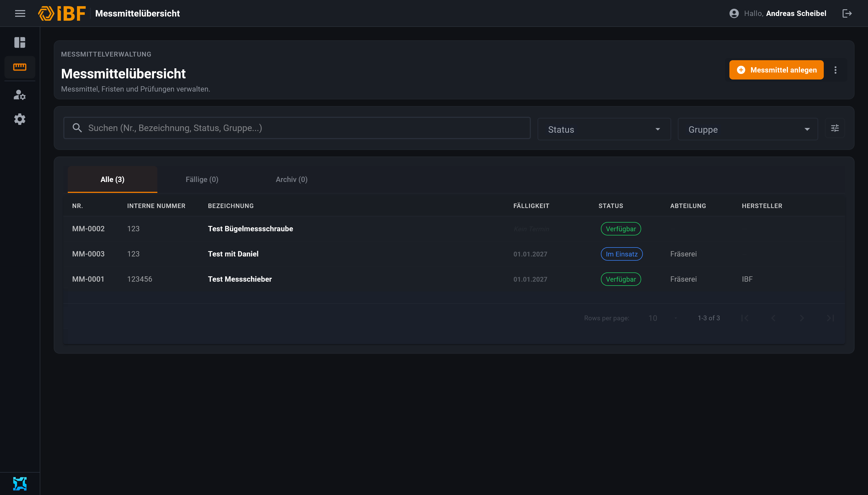
Task: Open the dashboard sidebar icon
Action: click(x=20, y=43)
